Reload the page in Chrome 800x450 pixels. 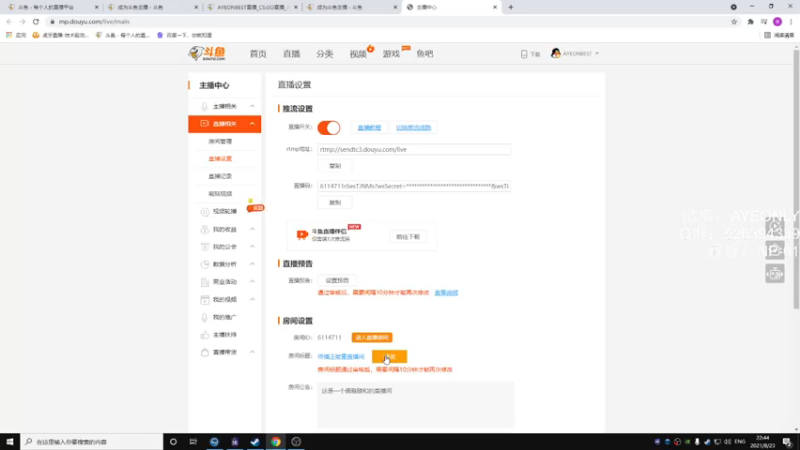[x=36, y=21]
